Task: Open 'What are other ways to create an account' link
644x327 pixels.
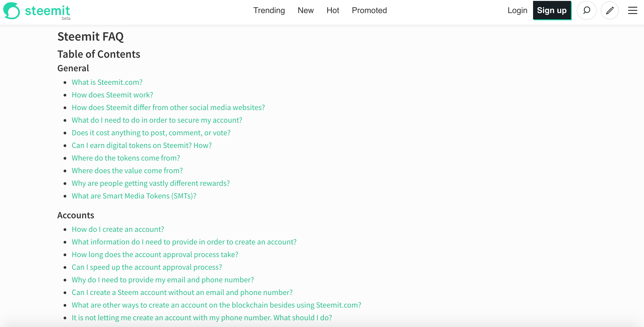Action: tap(216, 305)
